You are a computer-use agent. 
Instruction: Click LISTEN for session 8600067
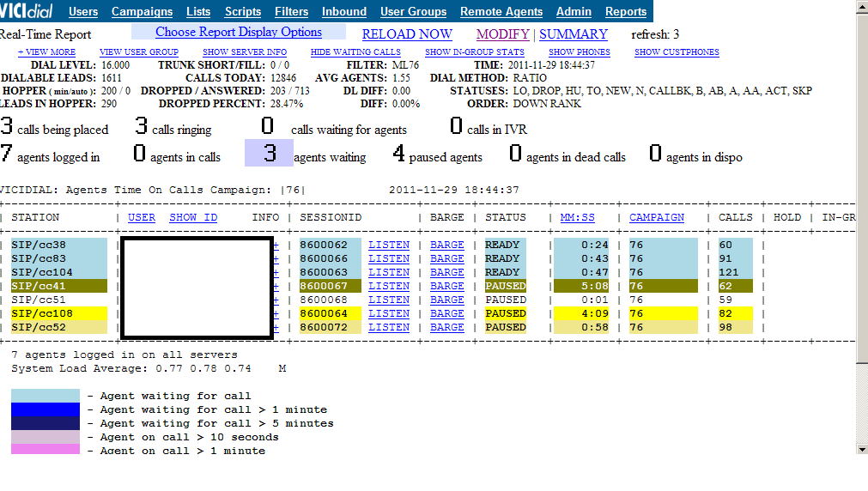(x=389, y=286)
